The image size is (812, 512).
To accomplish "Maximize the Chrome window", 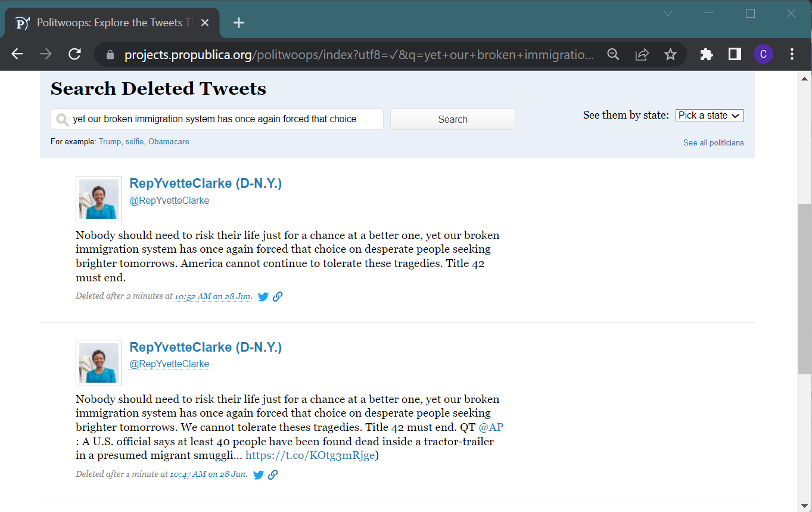I will click(x=750, y=13).
